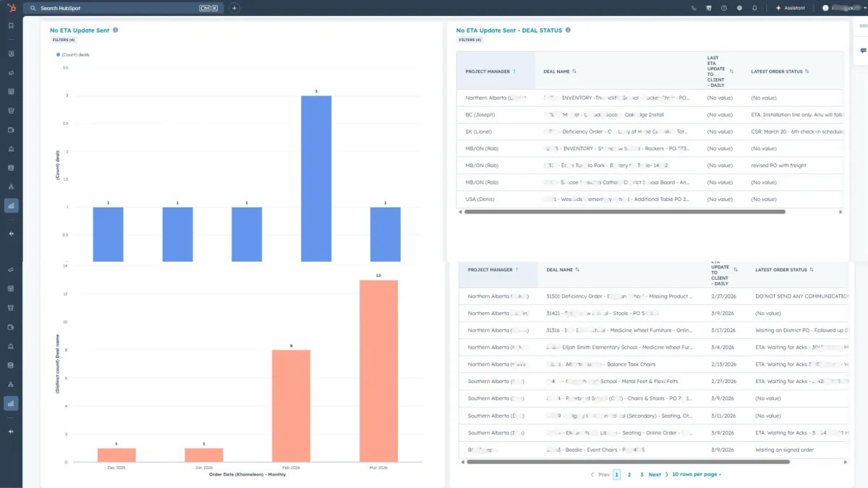Open the marketplace icon in top bar

tap(709, 8)
